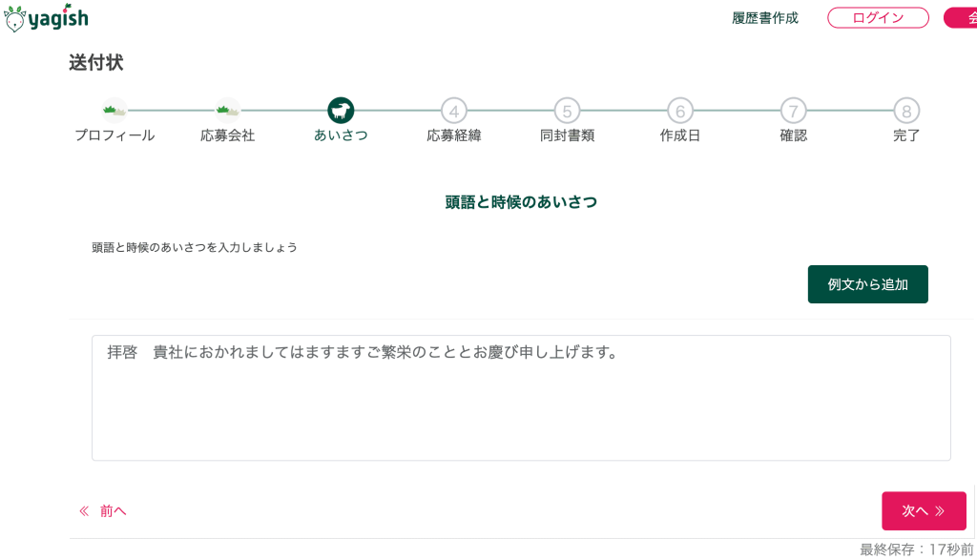Click step 7 circle for 確認
Screen dimensions: 977x560
(x=793, y=111)
